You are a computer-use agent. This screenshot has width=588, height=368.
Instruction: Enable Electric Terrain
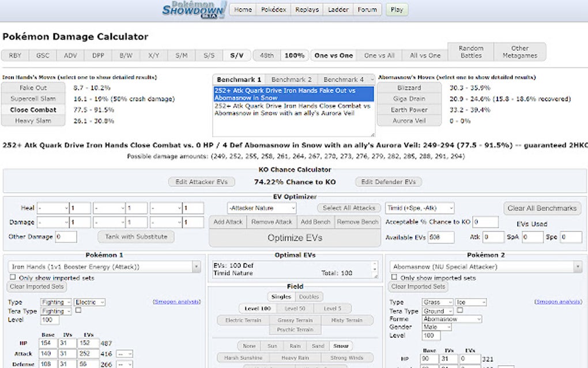[x=243, y=320]
